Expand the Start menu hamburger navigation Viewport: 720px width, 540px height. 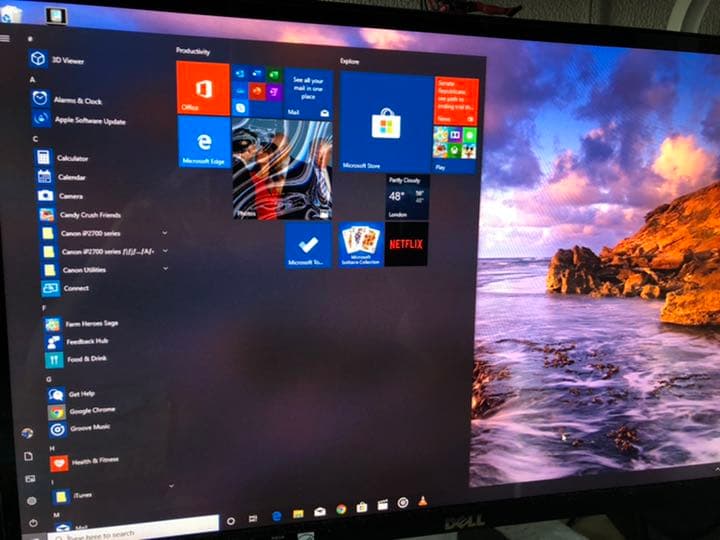tap(6, 38)
